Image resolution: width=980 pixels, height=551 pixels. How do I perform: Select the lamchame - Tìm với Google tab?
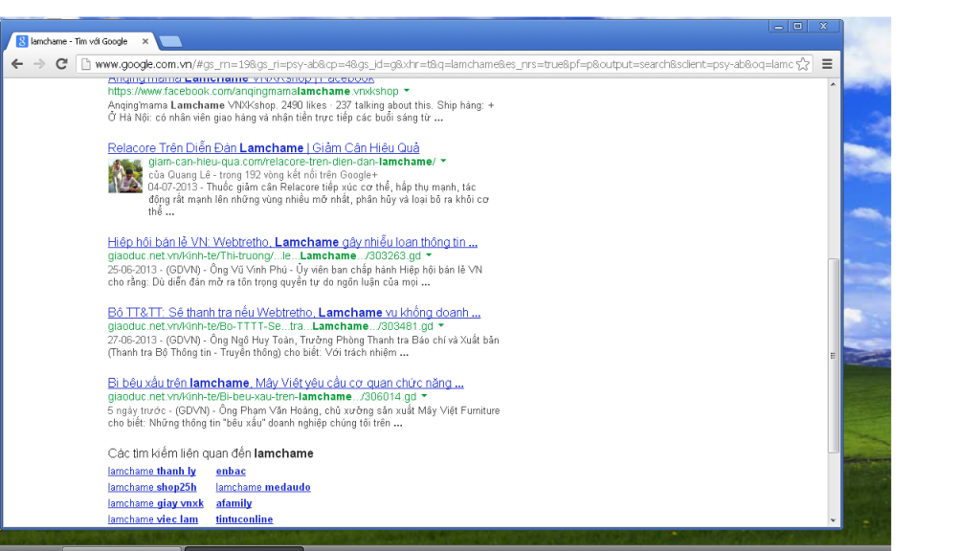point(81,41)
